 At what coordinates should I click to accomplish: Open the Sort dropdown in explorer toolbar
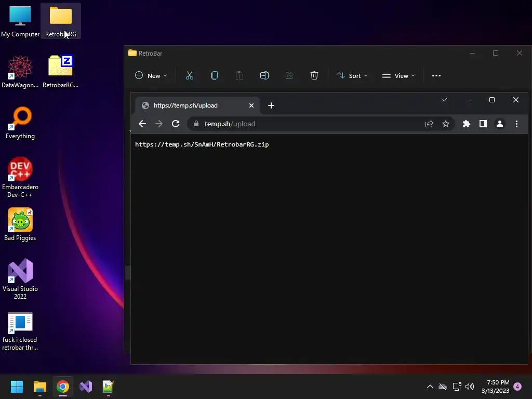pos(352,76)
